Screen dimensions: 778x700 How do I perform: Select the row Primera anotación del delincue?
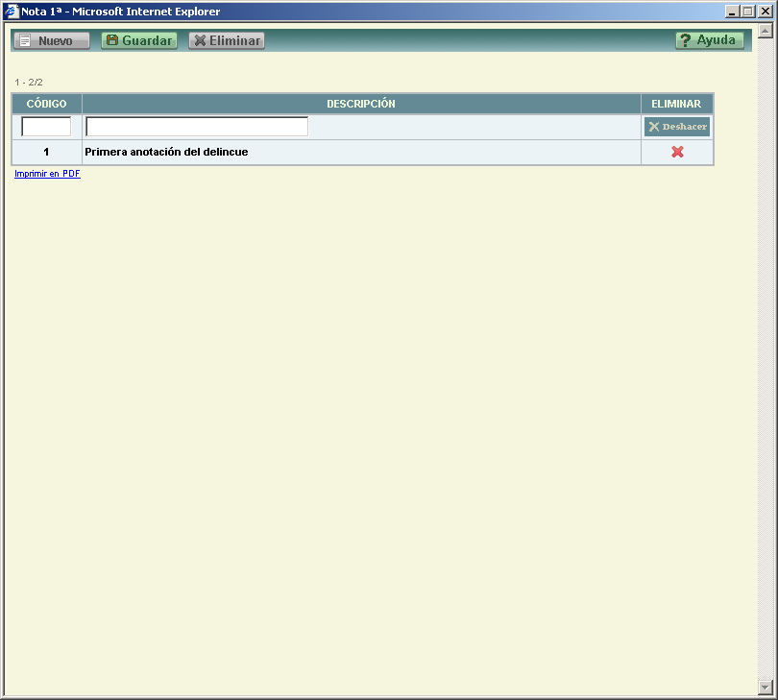pos(165,152)
